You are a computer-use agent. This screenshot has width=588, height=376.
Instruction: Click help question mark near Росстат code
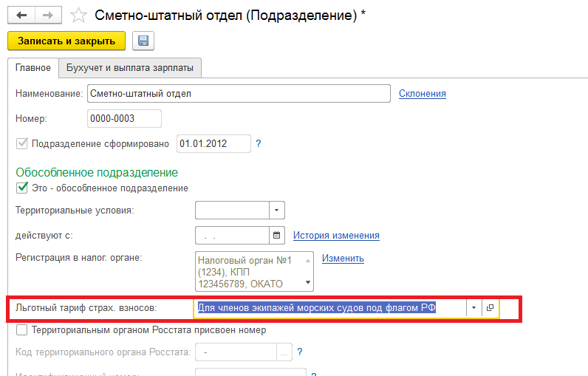tap(300, 352)
